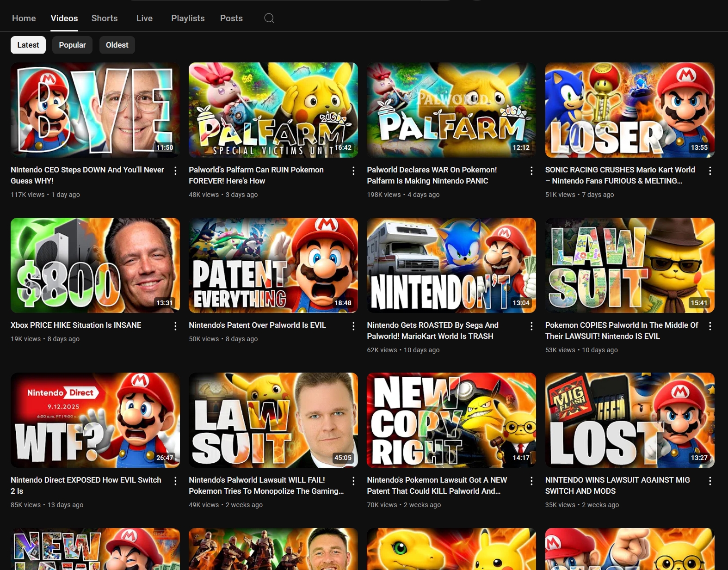Screen dimensions: 728x570
Task: Click '49K views • 2 weeks ago' text
Action: pyautogui.click(x=226, y=505)
